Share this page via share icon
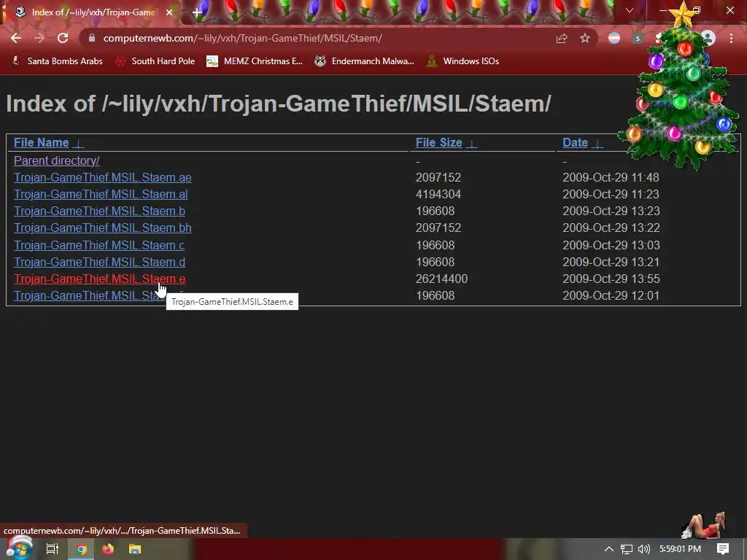This screenshot has height=560, width=747. tap(562, 38)
